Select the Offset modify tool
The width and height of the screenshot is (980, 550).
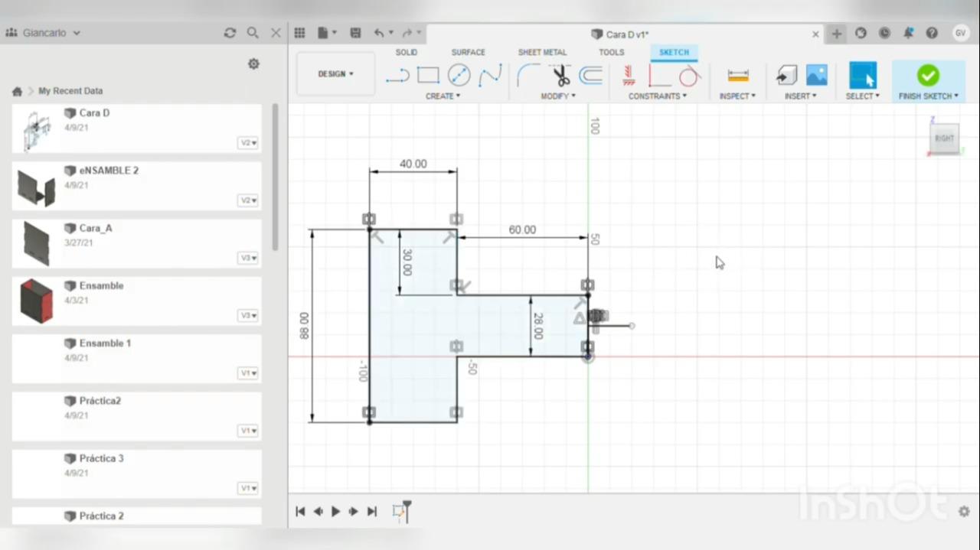(x=590, y=75)
